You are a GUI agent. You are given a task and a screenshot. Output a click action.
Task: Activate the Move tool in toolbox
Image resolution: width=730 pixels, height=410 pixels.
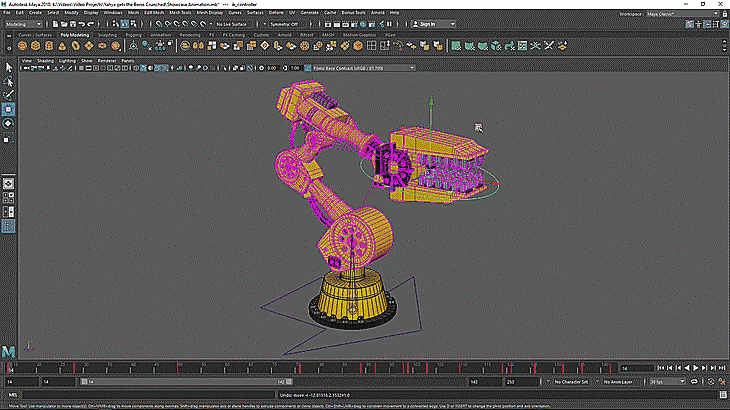(x=8, y=109)
